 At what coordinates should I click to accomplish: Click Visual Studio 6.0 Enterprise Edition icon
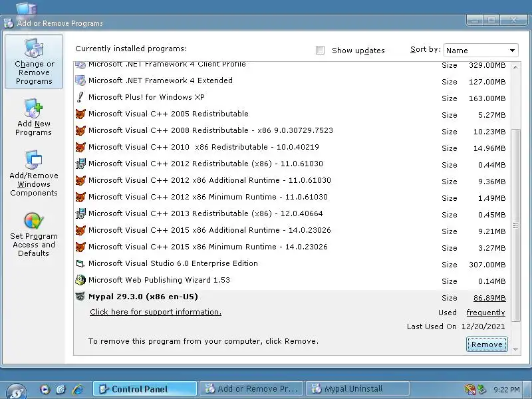[80, 263]
